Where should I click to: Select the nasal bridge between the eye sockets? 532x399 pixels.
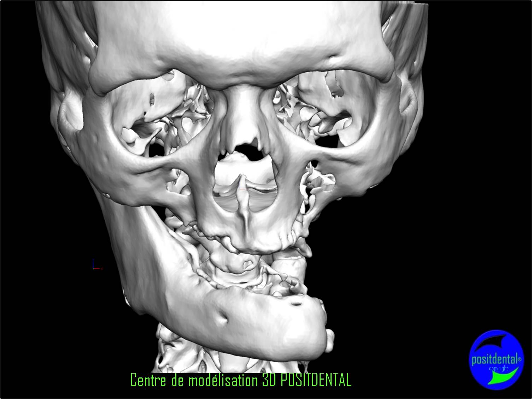click(x=242, y=106)
